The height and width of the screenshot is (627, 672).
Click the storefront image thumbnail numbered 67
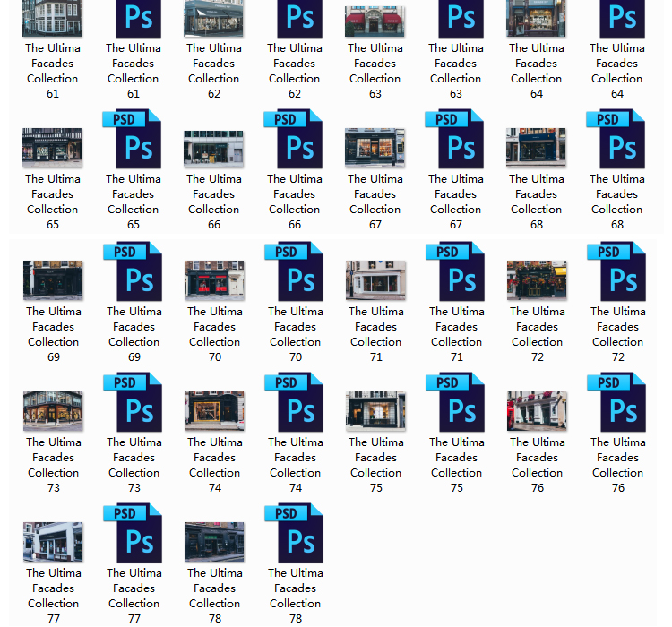pos(375,148)
